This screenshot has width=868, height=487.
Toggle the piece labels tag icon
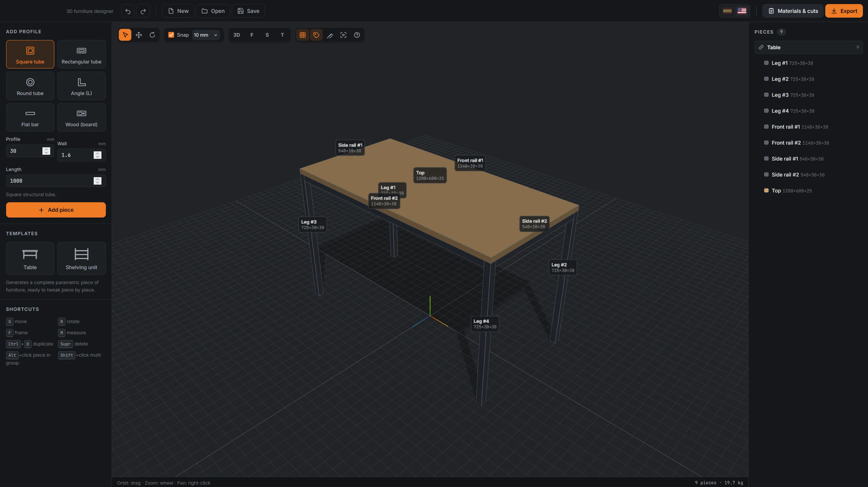pyautogui.click(x=316, y=35)
